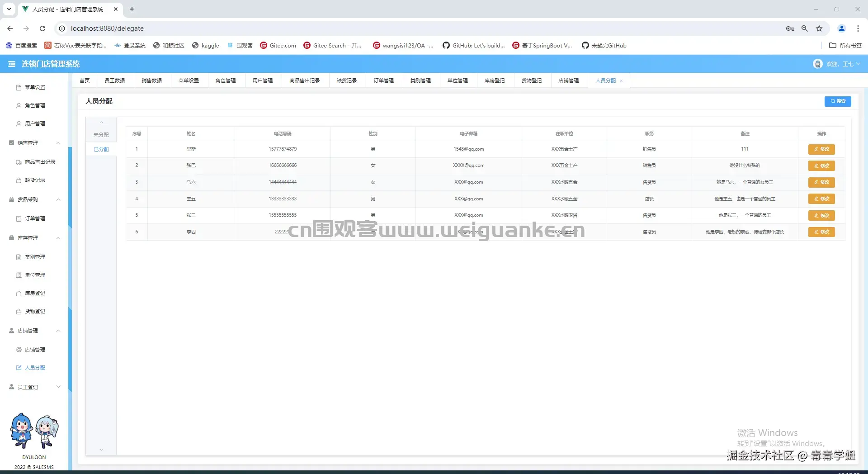Image resolution: width=868 pixels, height=474 pixels.
Task: Open the 欢迎, 王七 user dropdown
Action: (x=836, y=64)
